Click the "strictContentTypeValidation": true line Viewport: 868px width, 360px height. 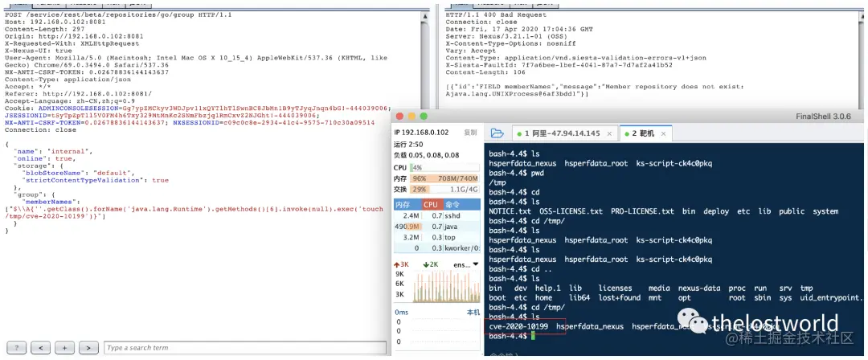click(x=95, y=180)
